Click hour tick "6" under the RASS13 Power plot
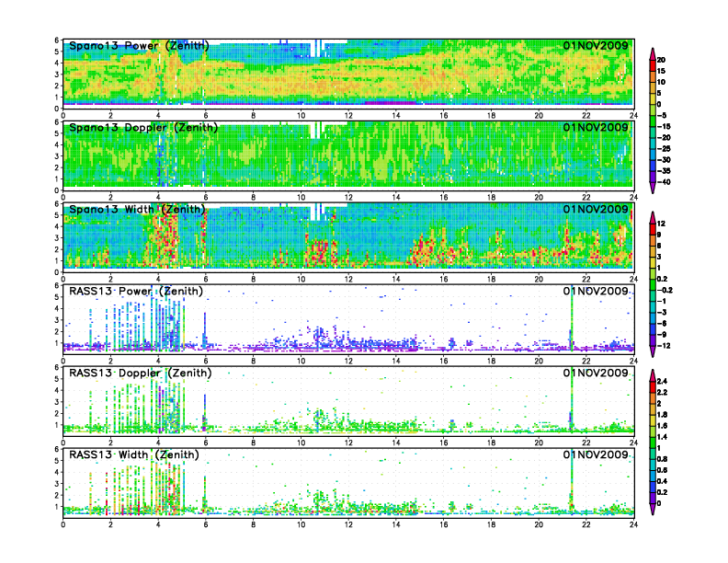 pos(206,361)
